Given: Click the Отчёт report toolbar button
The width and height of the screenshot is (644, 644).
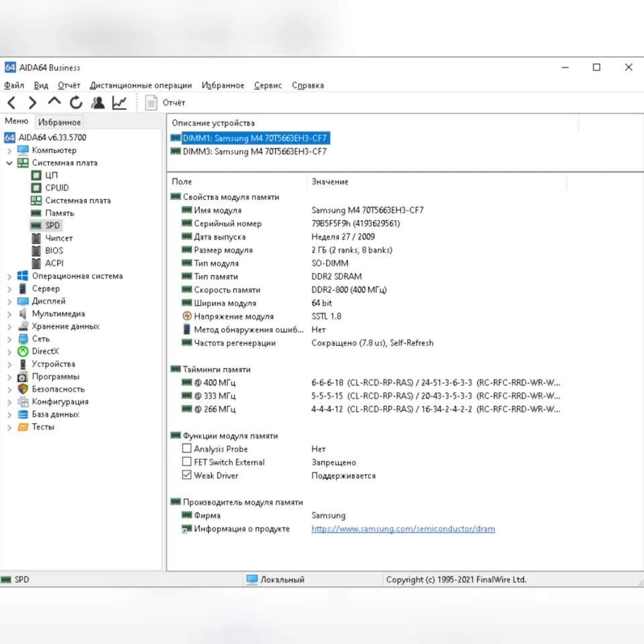Looking at the screenshot, I should (165, 103).
